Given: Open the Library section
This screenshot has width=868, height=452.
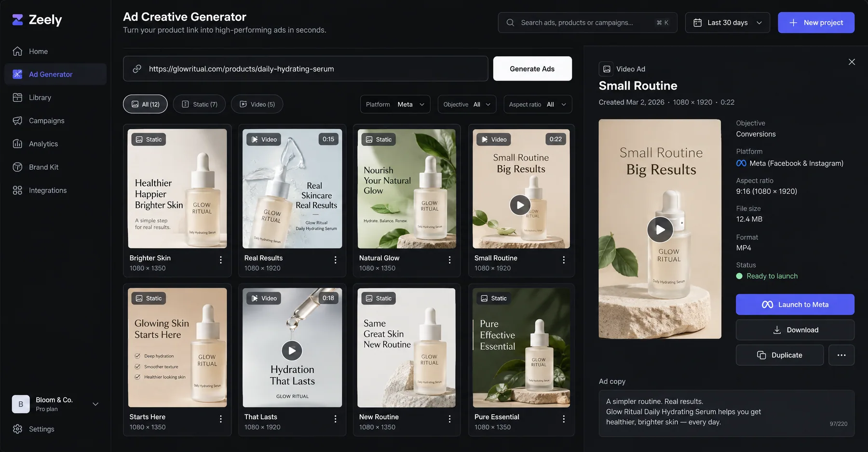Looking at the screenshot, I should (x=55, y=97).
